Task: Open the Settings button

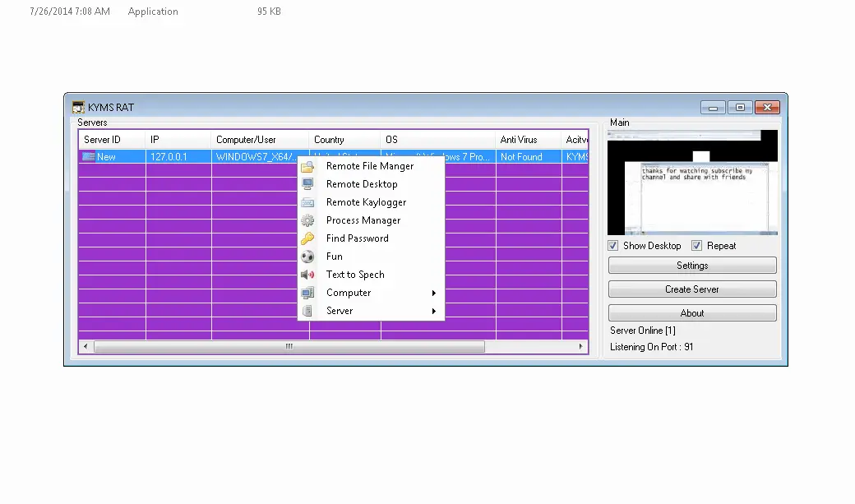Action: pyautogui.click(x=691, y=265)
